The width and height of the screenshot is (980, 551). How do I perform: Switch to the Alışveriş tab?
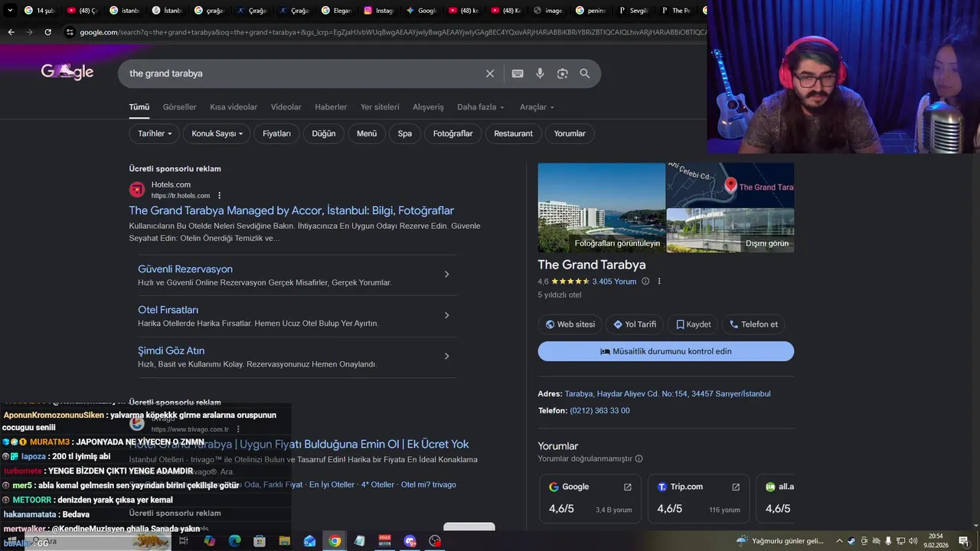click(428, 107)
